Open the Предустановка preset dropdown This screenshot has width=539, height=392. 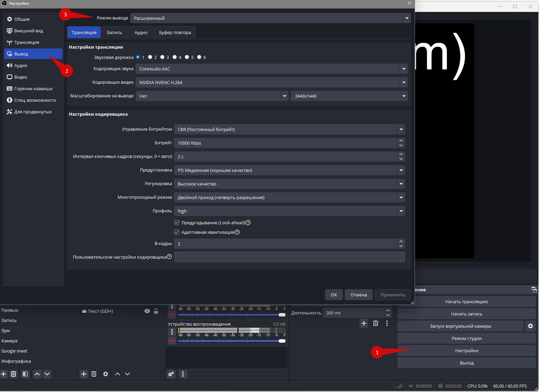[x=290, y=170]
